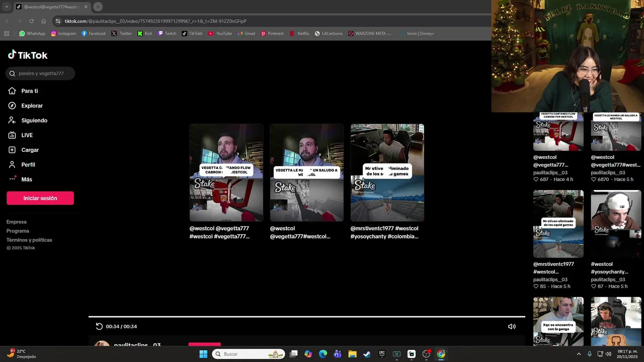This screenshot has height=362, width=644.
Task: Open Steam from the taskbar
Action: 367,354
